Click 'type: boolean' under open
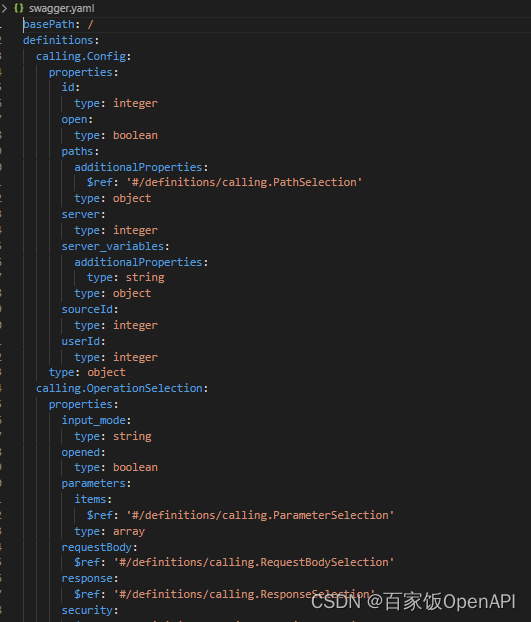This screenshot has height=622, width=531. tap(116, 136)
